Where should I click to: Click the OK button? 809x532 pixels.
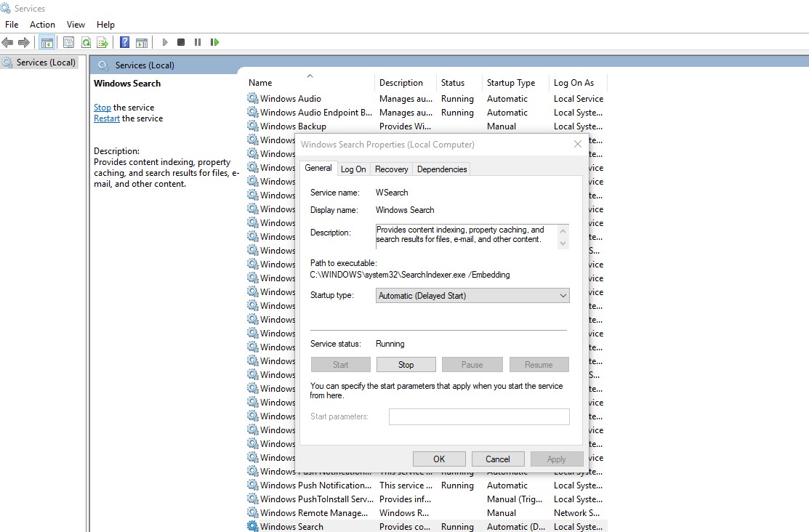tap(439, 459)
